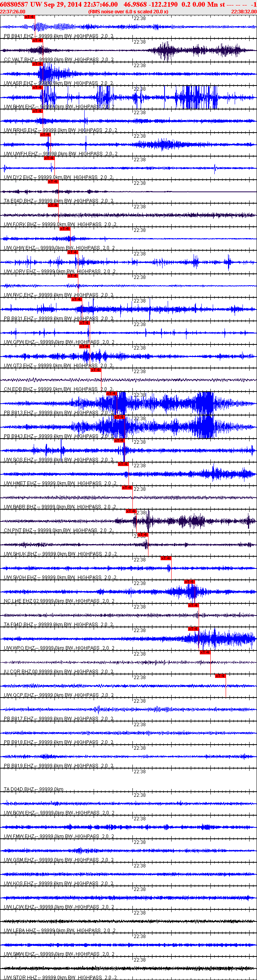Screen dimensions: 257x980
Task: Click the CN.PNT.BHZ station label
Action: pyautogui.click(x=18, y=530)
